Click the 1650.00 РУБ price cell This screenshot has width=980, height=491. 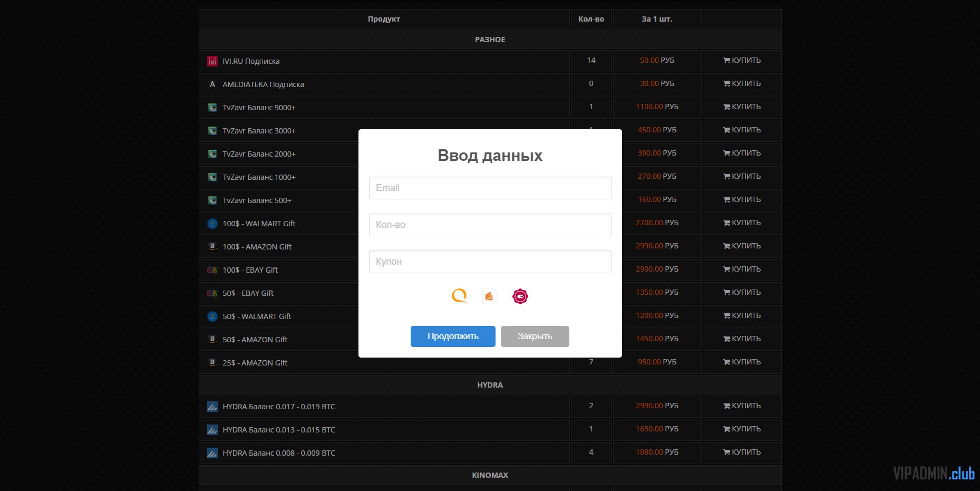657,429
